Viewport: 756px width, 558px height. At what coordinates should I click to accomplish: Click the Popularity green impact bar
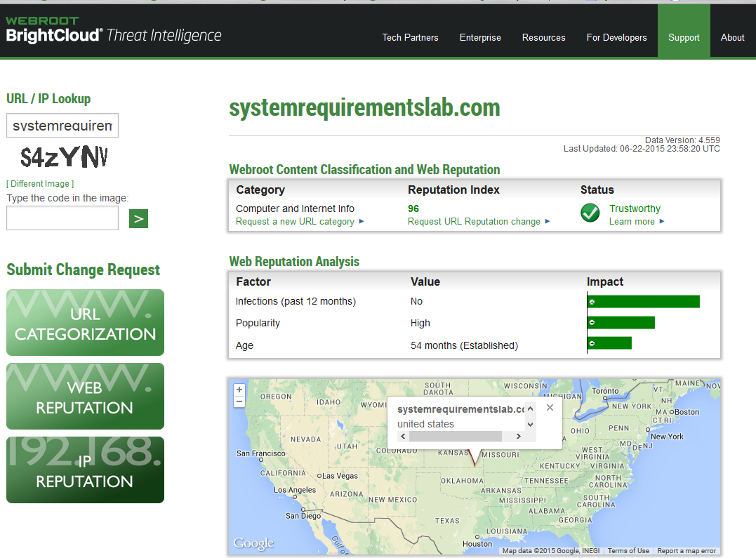coord(621,323)
